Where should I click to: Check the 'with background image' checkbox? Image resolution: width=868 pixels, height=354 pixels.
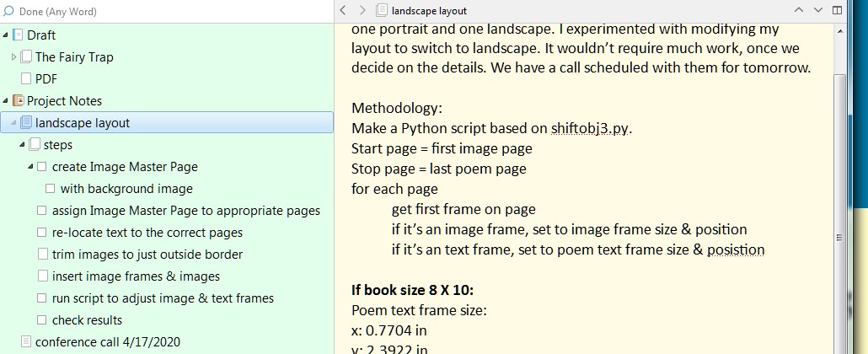(51, 189)
